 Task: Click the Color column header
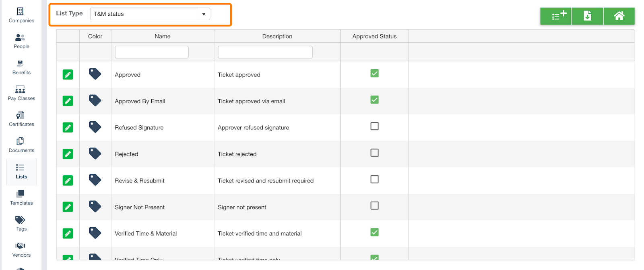pyautogui.click(x=95, y=36)
